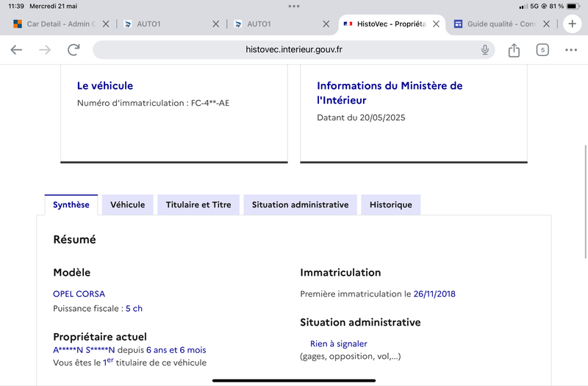Click the forward navigation arrow
Screen dimensions: 588x386
click(x=45, y=49)
